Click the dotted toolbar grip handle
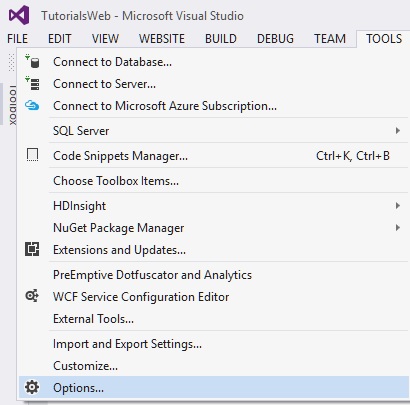The height and width of the screenshot is (405, 410). (12, 62)
